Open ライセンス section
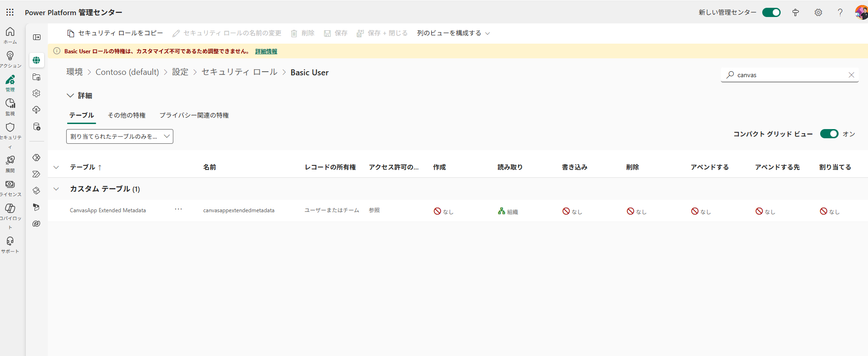 click(x=10, y=188)
